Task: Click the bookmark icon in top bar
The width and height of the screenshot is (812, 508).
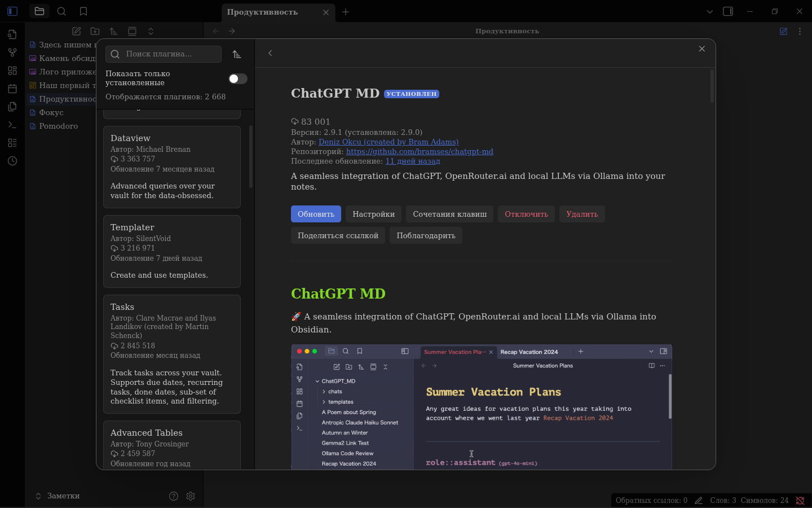Action: coord(83,11)
